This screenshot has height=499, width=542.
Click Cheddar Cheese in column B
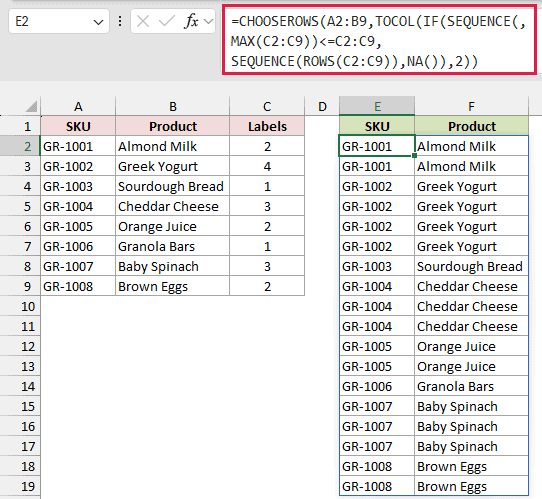(172, 206)
